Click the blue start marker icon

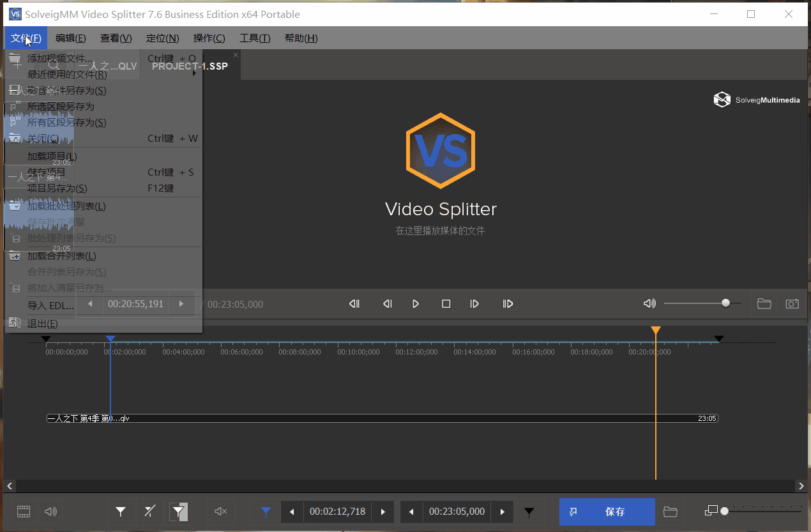click(x=266, y=512)
